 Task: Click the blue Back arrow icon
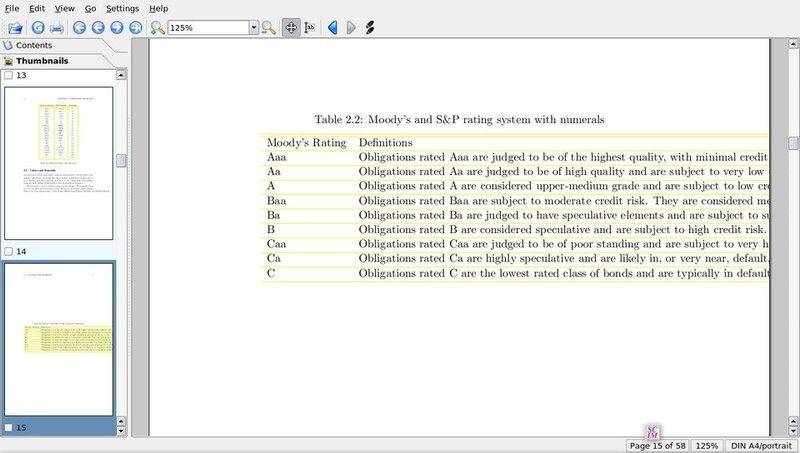pos(333,28)
